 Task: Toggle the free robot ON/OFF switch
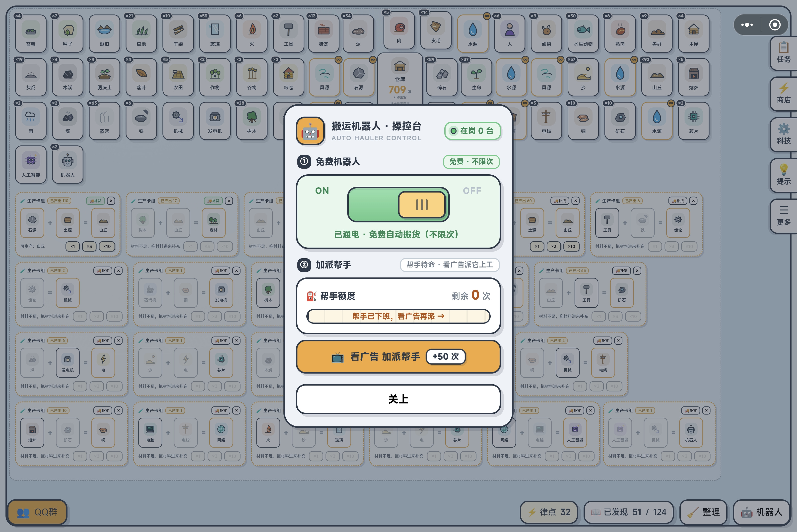point(398,204)
